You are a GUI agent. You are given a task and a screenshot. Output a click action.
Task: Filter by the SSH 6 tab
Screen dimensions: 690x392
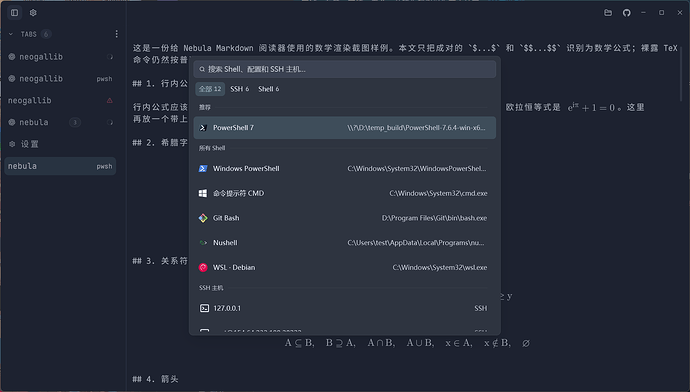(x=239, y=89)
